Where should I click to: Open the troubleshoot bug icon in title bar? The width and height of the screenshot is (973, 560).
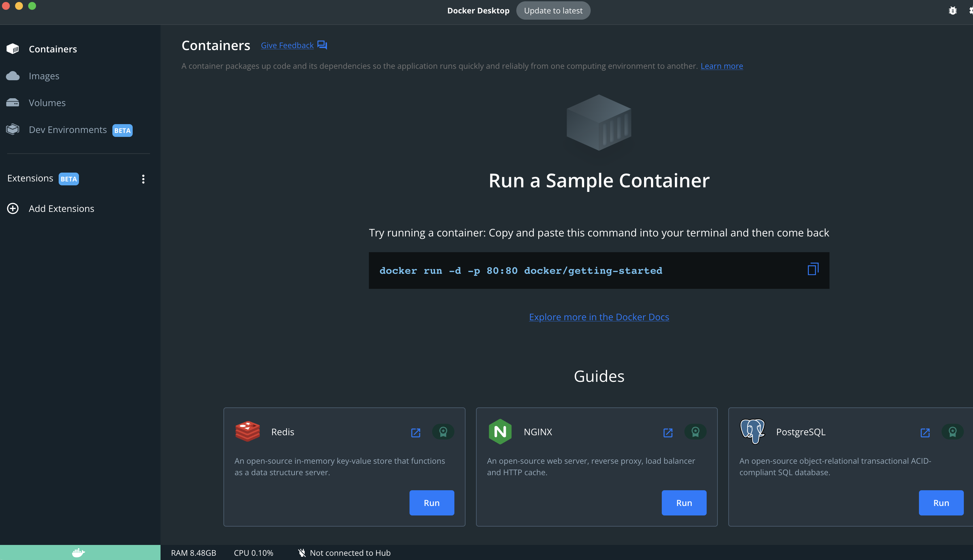pyautogui.click(x=953, y=10)
